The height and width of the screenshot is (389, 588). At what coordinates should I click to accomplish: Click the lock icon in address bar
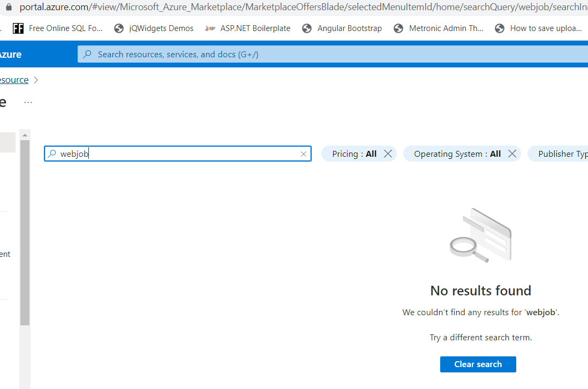(9, 7)
